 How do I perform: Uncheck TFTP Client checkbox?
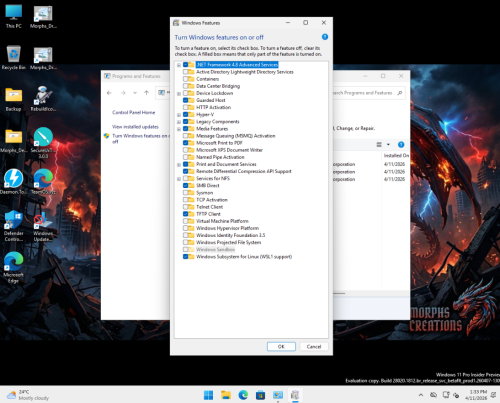[x=186, y=214]
